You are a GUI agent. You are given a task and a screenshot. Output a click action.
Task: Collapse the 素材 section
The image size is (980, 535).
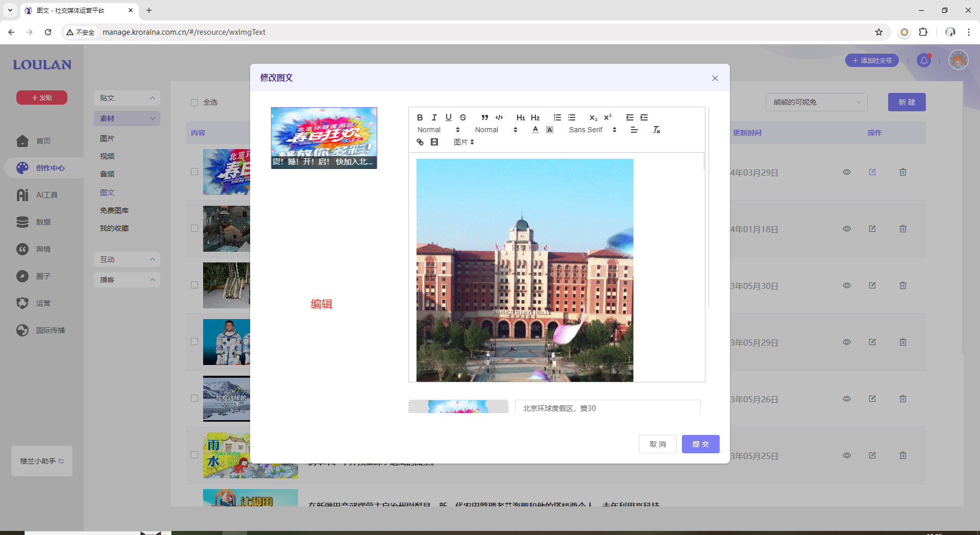127,118
